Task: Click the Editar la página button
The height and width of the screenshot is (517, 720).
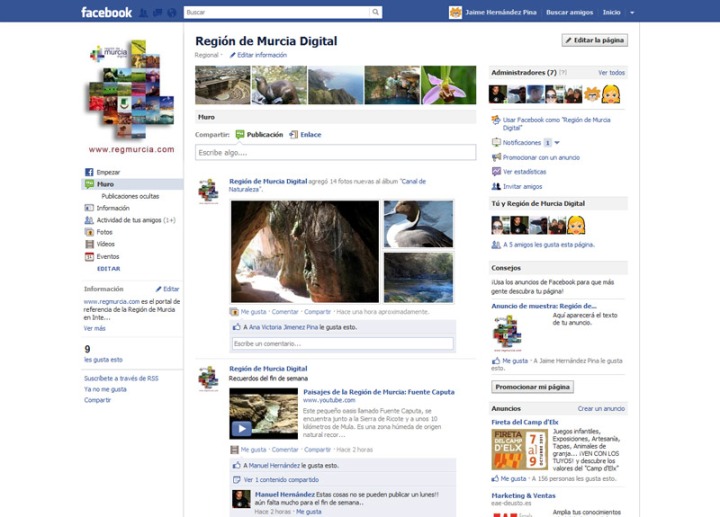Action: pos(594,40)
